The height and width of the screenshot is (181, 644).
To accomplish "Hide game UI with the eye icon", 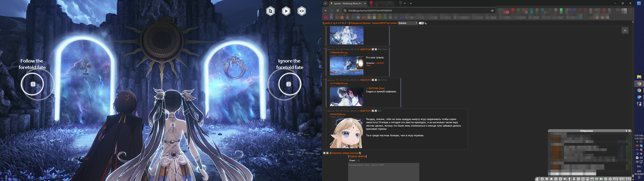I will (302, 11).
